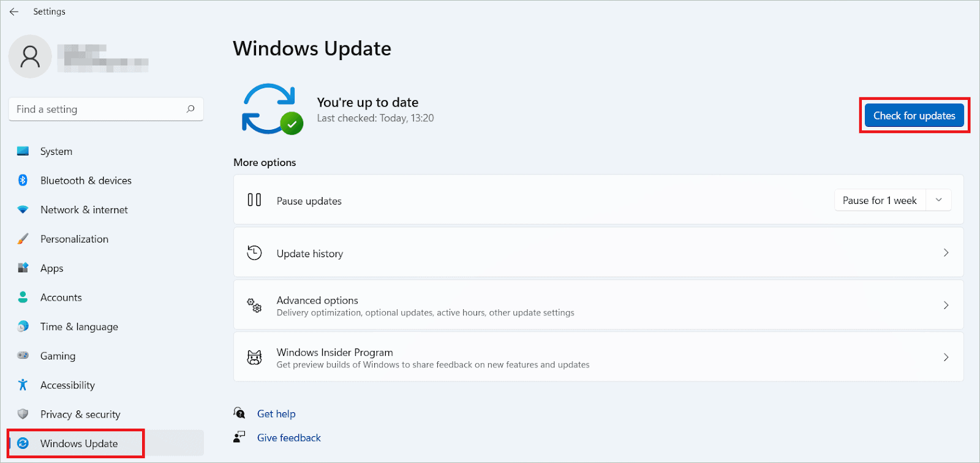Click the Get help headset icon
This screenshot has width=980, height=463.
tap(239, 413)
